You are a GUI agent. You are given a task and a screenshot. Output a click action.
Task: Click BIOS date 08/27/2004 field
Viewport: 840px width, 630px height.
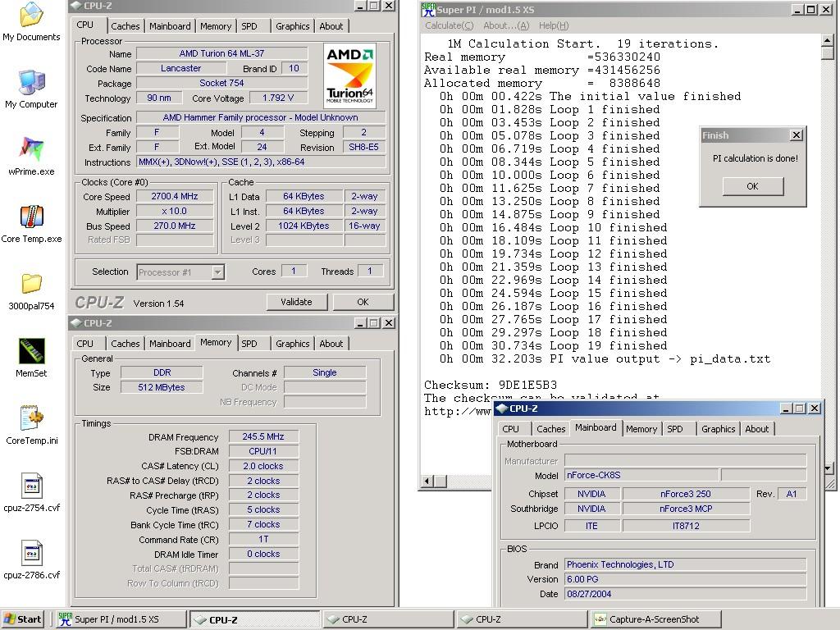tap(685, 594)
